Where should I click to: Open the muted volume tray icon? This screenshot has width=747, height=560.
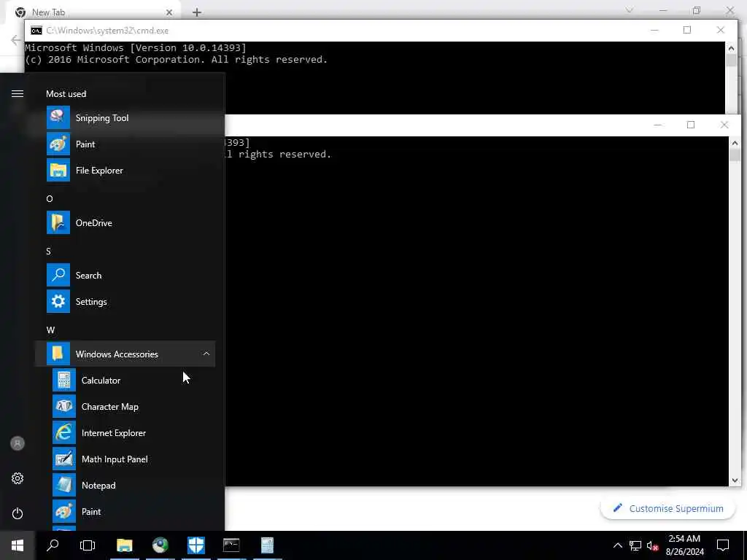652,545
